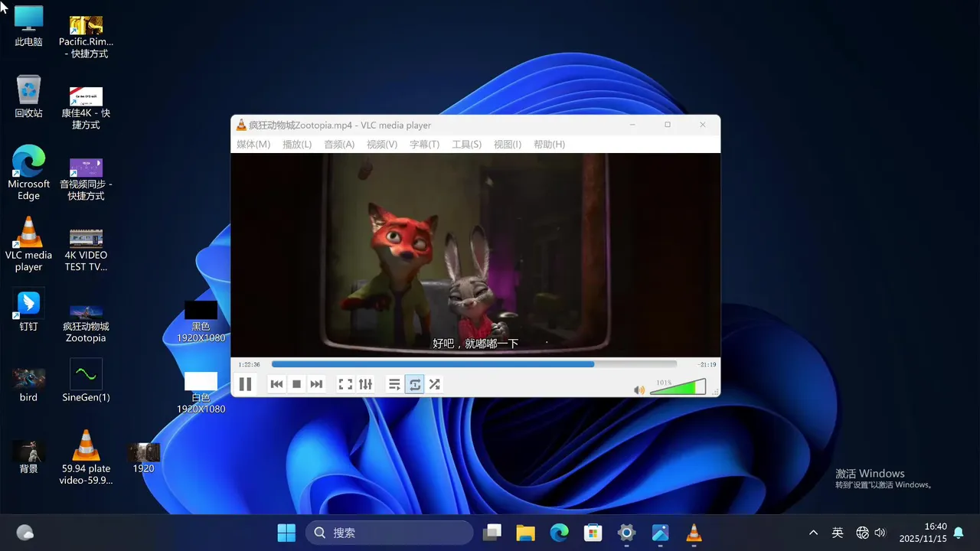Open the 媒体(M) menu
This screenshot has width=980, height=551.
pyautogui.click(x=253, y=145)
